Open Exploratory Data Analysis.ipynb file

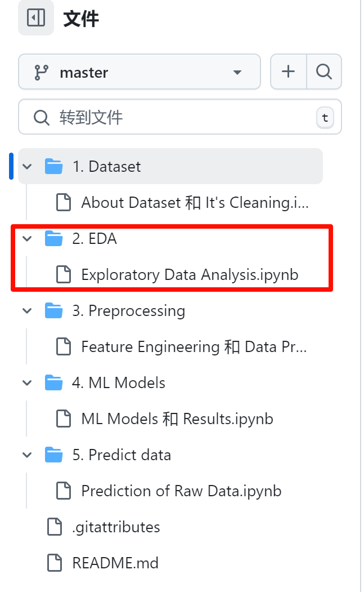point(189,275)
